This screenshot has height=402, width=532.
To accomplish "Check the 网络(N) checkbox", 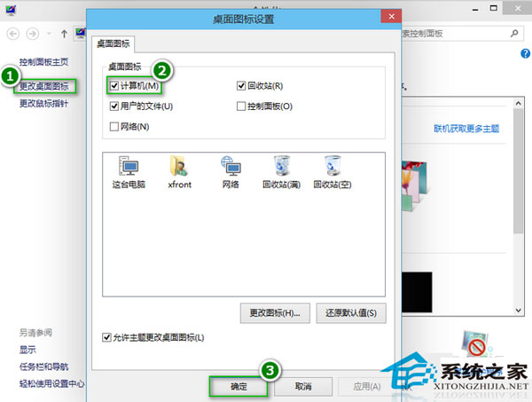I will point(113,127).
